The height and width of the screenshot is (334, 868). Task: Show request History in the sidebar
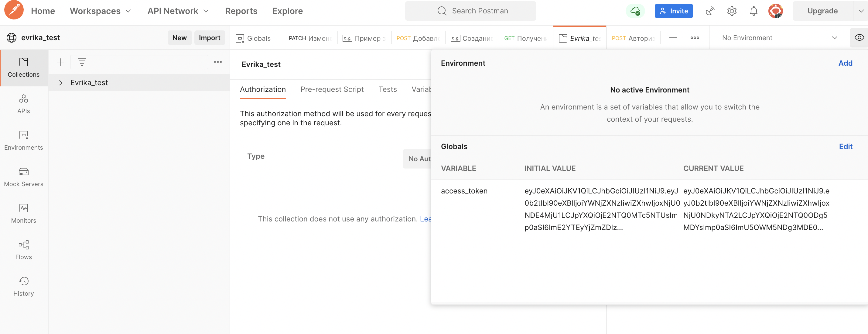(x=24, y=286)
